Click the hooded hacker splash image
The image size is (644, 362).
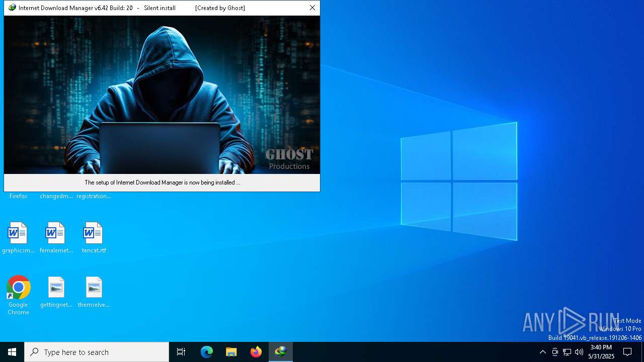pyautogui.click(x=162, y=95)
